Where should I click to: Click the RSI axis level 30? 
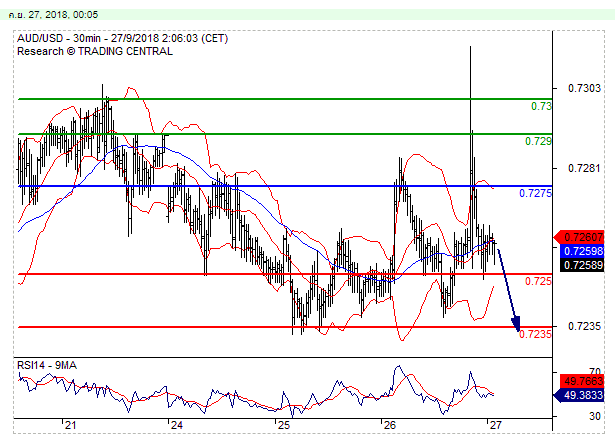click(595, 416)
